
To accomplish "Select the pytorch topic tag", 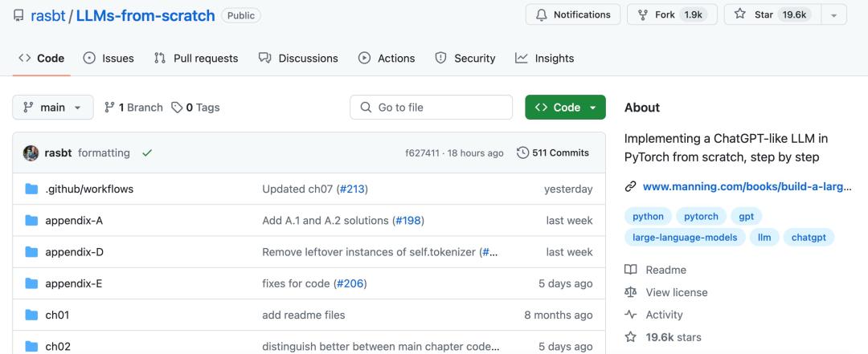I will point(702,216).
